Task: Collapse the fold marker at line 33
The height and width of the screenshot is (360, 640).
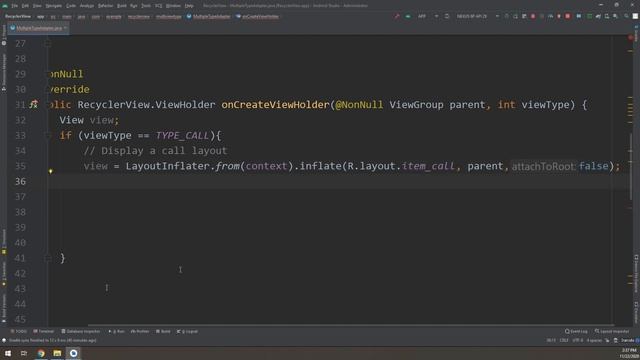Action: click(47, 135)
